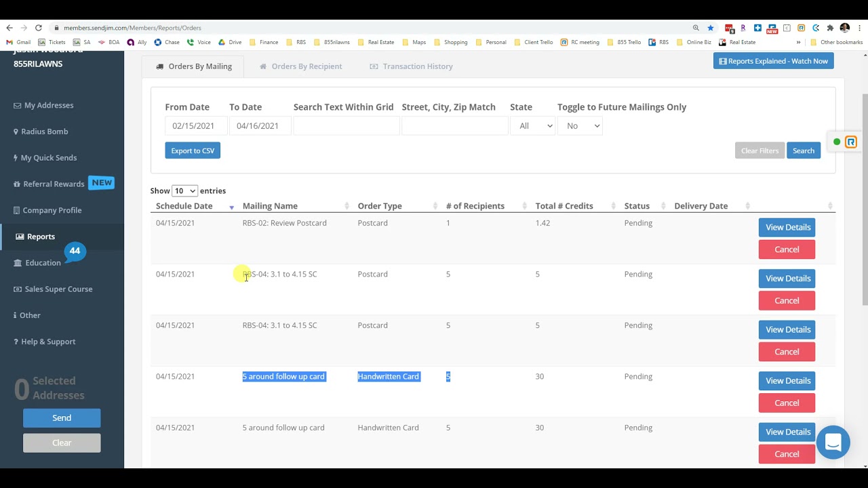Switch to Transaction History tab

(411, 66)
